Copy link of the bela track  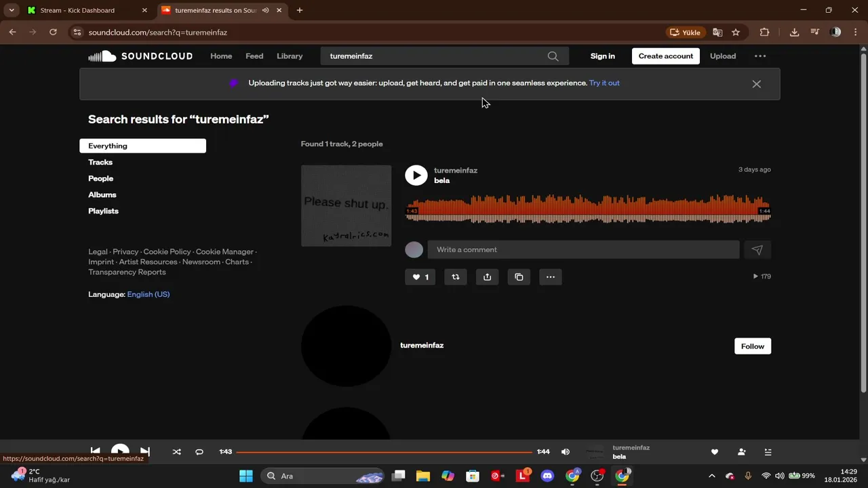pos(519,277)
